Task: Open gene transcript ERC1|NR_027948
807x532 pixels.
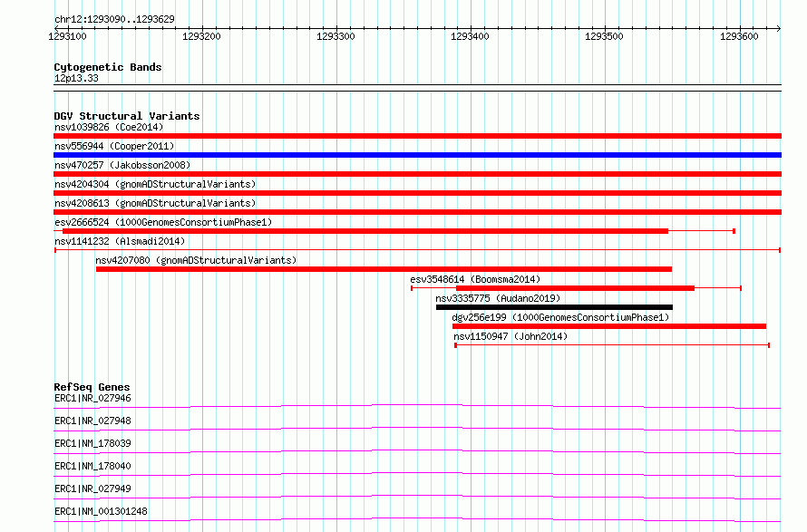Action: (92, 421)
